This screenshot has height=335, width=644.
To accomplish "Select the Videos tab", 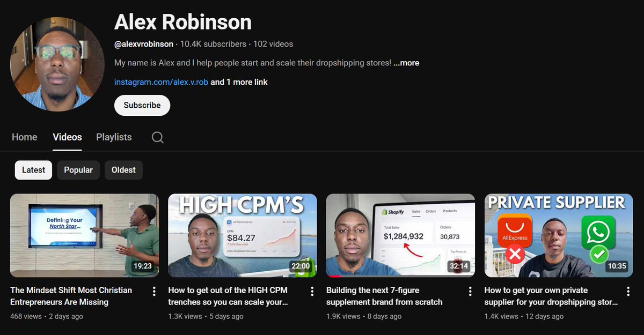I will pyautogui.click(x=67, y=137).
